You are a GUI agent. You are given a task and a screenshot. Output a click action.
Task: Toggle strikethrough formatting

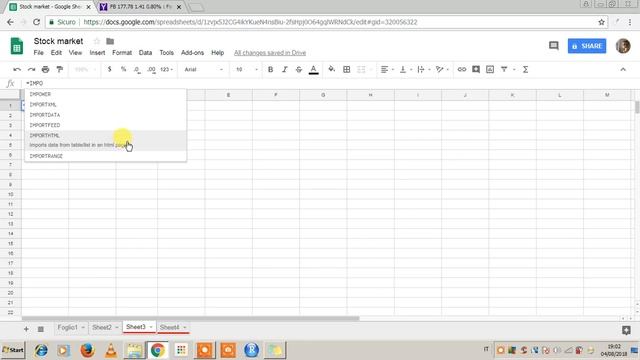tap(299, 69)
